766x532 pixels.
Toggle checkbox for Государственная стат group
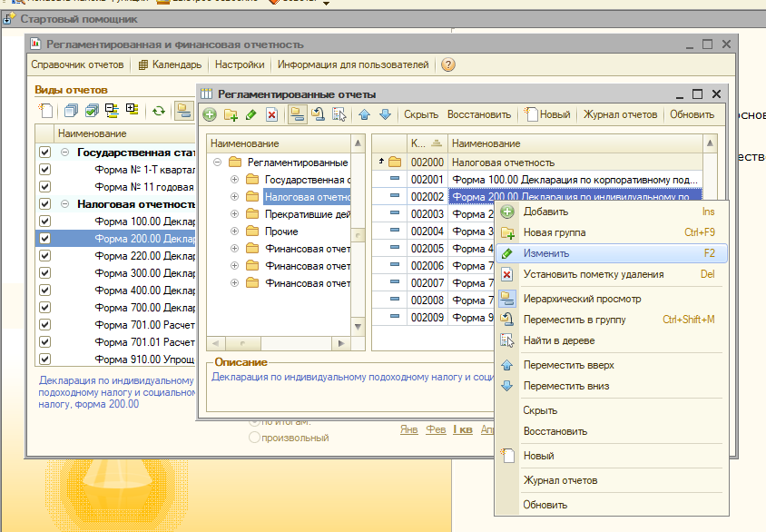pyautogui.click(x=45, y=152)
